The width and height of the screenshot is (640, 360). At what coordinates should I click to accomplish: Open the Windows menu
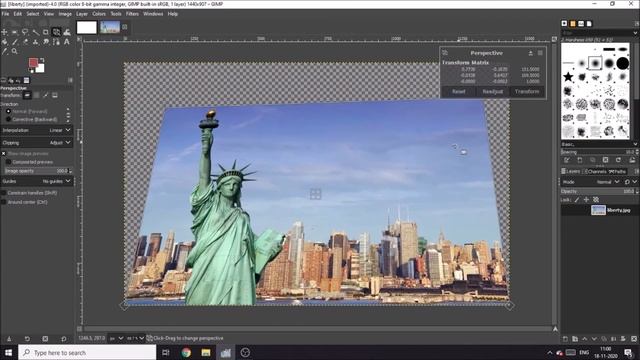point(153,14)
